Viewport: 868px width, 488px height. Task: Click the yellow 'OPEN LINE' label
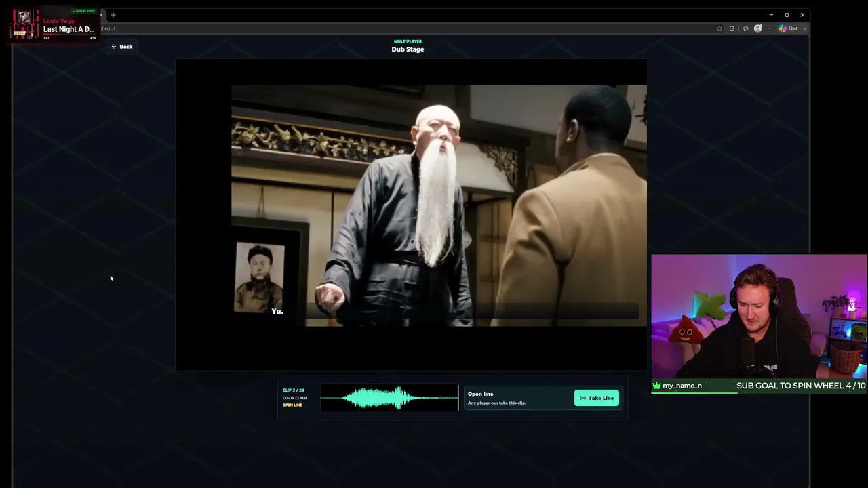(x=292, y=405)
